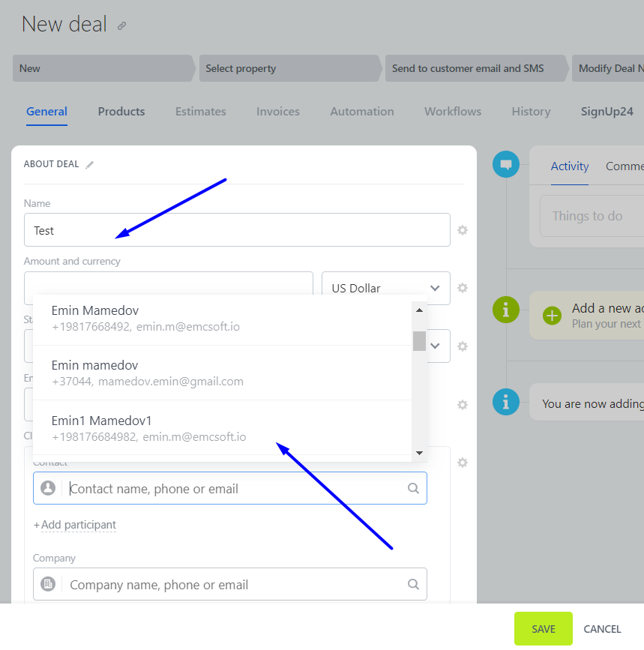Open gear settings for Amount and currency
644x650 pixels.
[x=463, y=288]
